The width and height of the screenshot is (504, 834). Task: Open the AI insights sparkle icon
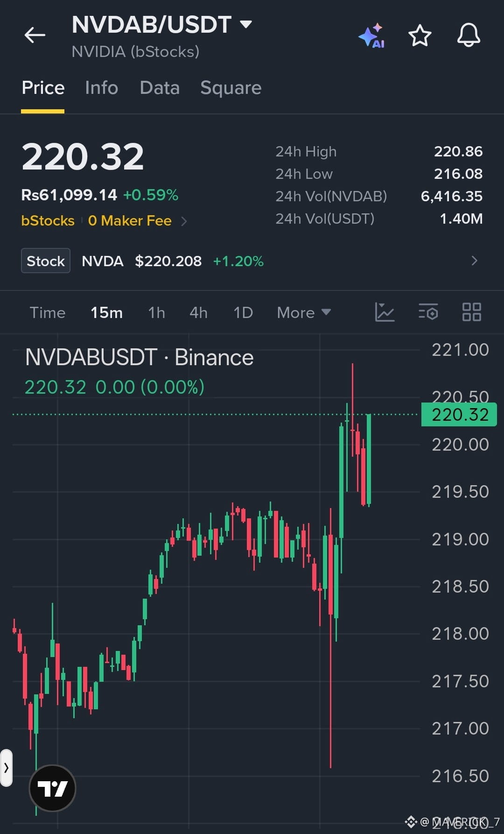tap(372, 35)
